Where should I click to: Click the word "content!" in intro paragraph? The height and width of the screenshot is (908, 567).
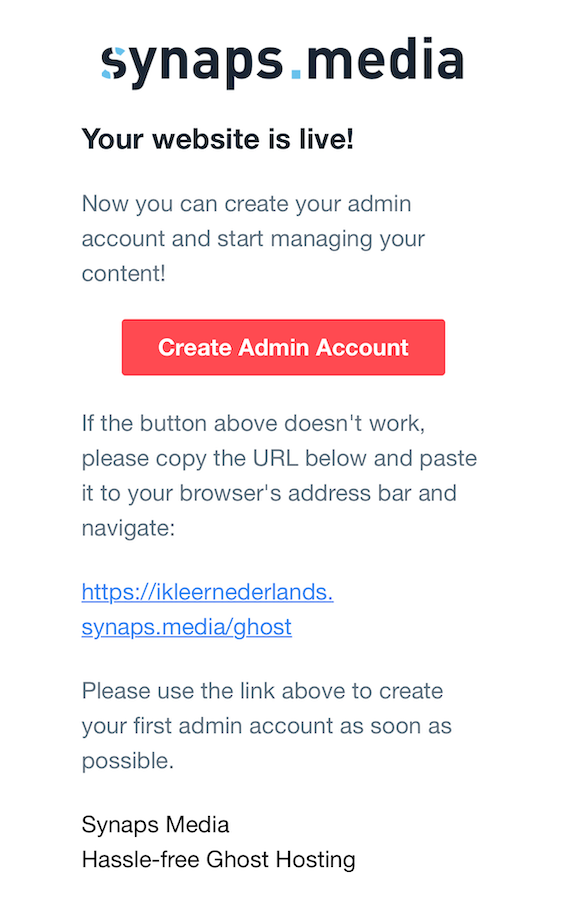(x=123, y=273)
